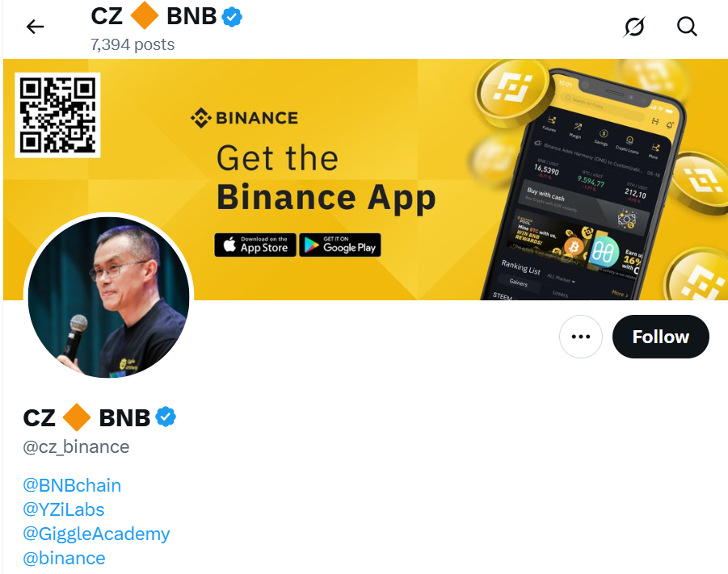Click the Google Play badge on the banner

[x=340, y=245]
